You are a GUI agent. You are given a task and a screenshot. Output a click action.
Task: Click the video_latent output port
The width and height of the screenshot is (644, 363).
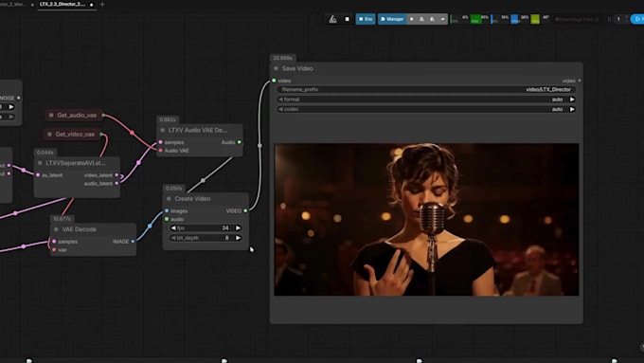pyautogui.click(x=117, y=175)
